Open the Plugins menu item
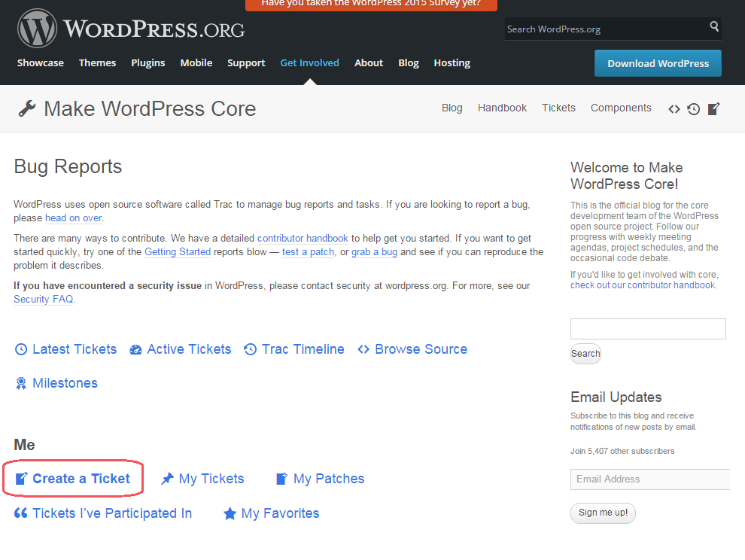The image size is (745, 560). [x=147, y=63]
